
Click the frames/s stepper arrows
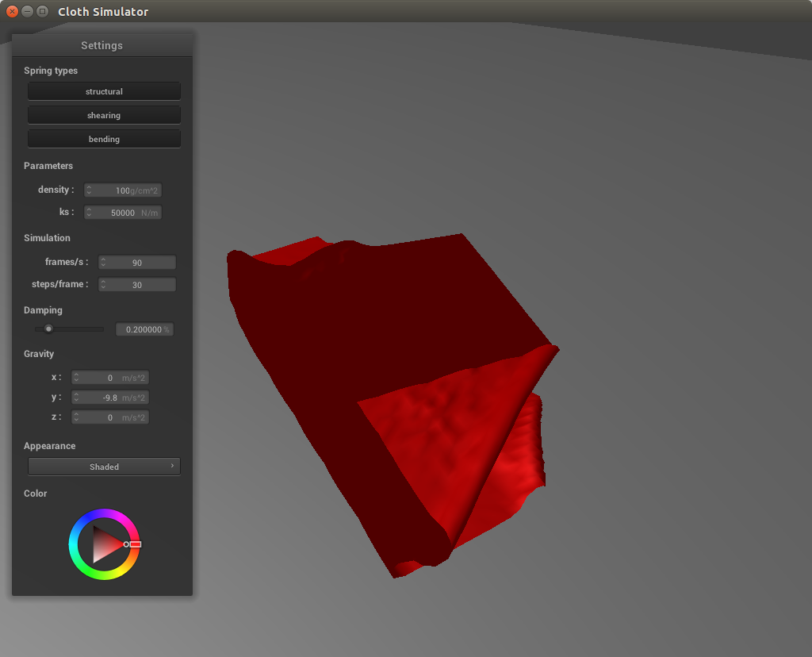point(104,263)
